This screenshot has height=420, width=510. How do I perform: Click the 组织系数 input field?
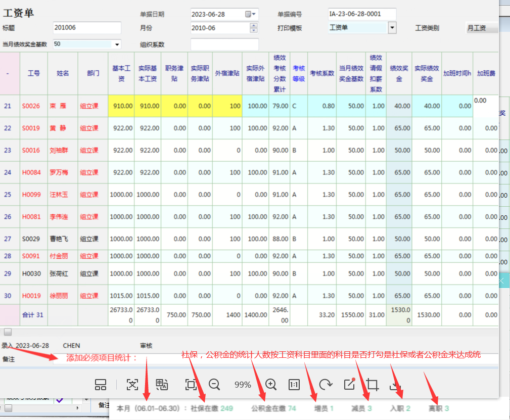tap(224, 44)
